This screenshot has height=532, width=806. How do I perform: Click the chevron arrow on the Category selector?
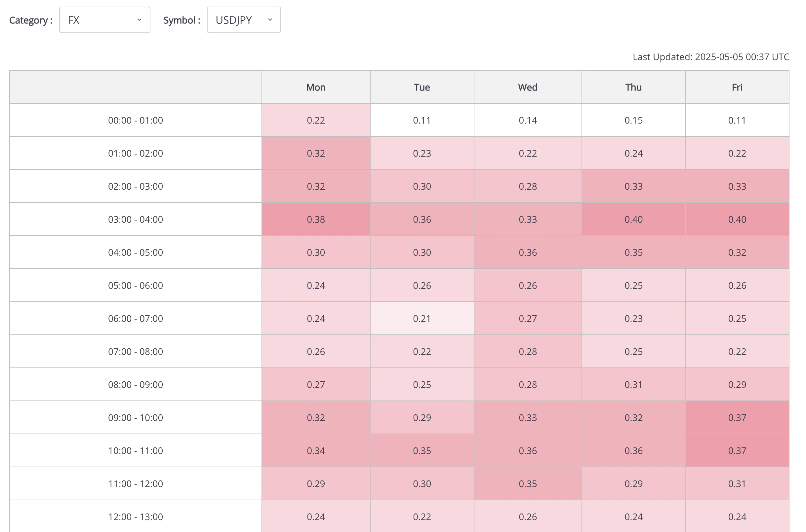pos(140,20)
